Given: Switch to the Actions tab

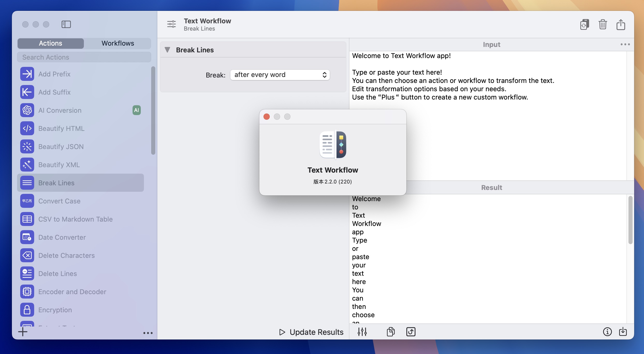Looking at the screenshot, I should pyautogui.click(x=50, y=43).
